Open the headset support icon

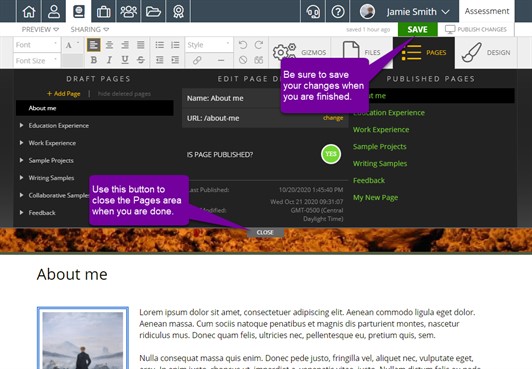pos(313,12)
